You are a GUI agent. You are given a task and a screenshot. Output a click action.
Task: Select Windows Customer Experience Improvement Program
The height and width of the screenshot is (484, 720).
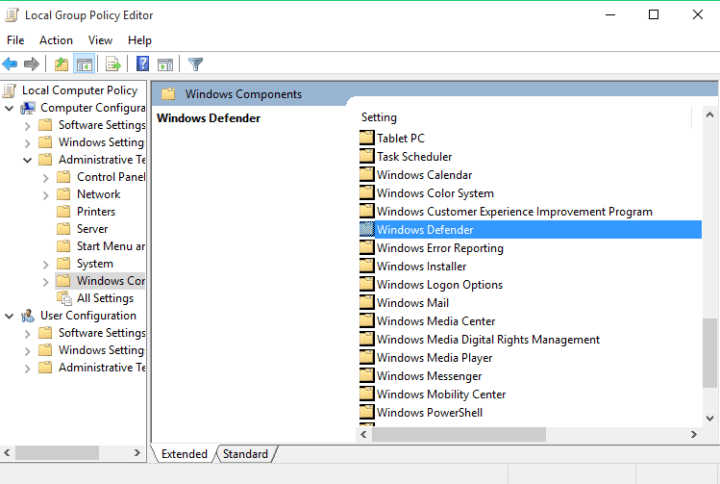[x=514, y=211]
